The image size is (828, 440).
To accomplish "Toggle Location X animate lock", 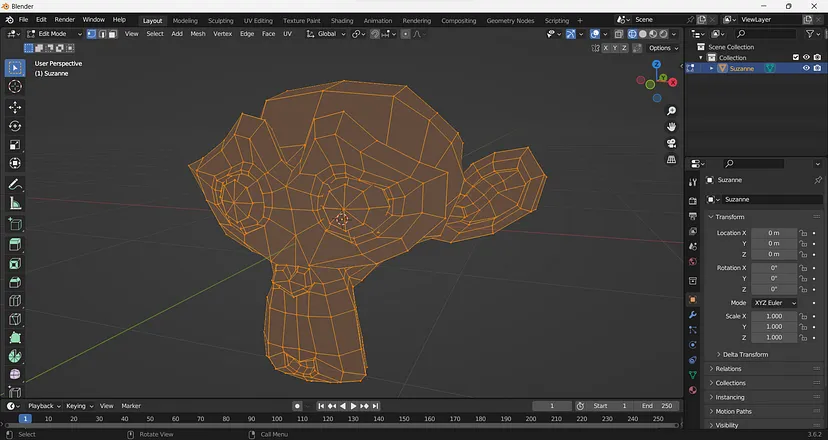I will [803, 233].
